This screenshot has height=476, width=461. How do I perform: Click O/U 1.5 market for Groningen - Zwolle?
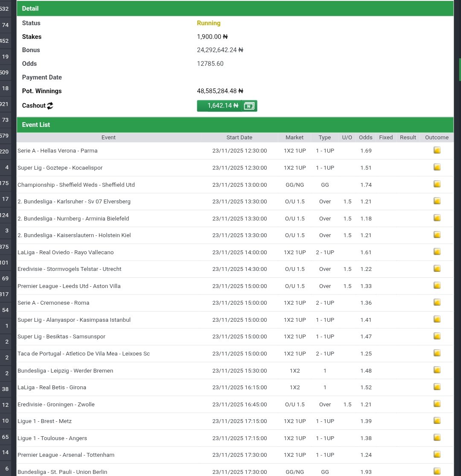click(295, 404)
